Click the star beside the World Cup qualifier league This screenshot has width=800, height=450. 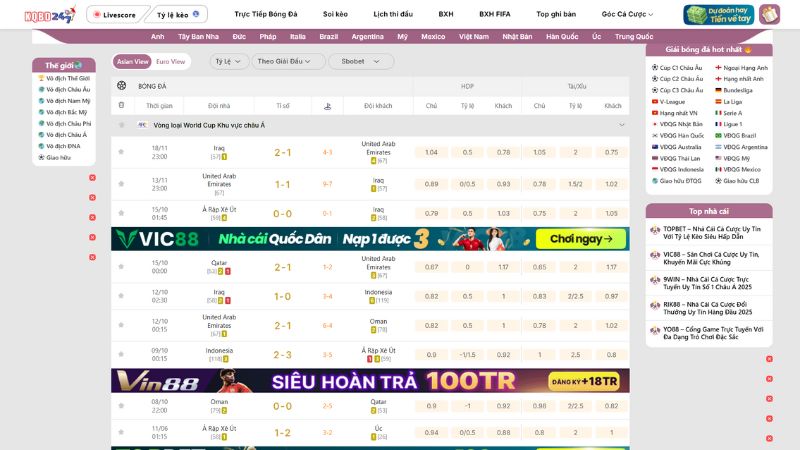pos(121,125)
